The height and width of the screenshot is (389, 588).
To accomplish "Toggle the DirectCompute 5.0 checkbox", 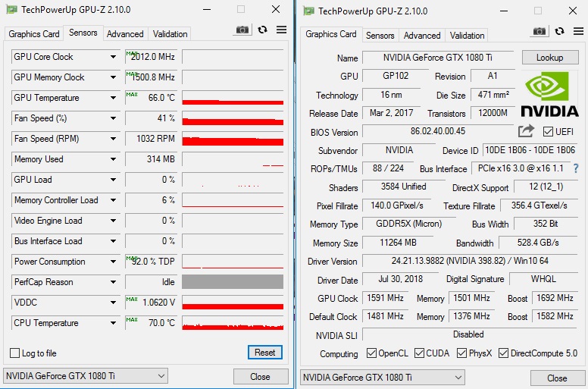I will pos(503,353).
